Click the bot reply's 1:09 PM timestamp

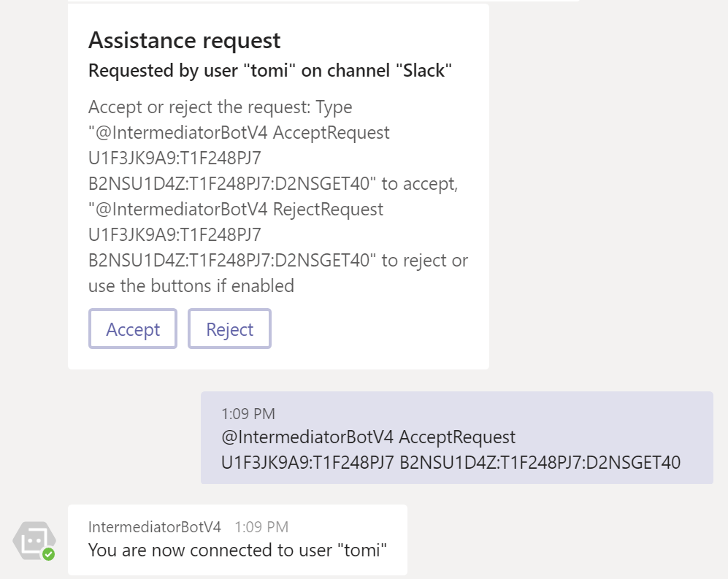click(261, 526)
